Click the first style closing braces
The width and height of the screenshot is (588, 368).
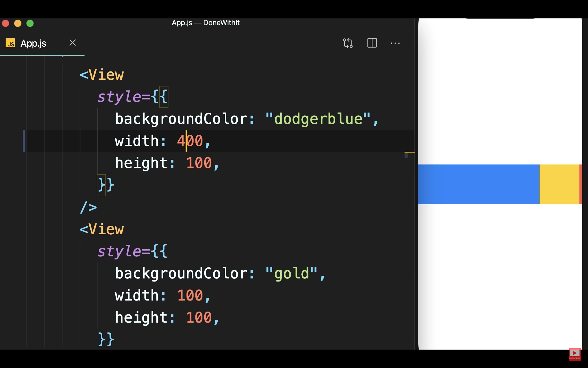coord(106,185)
